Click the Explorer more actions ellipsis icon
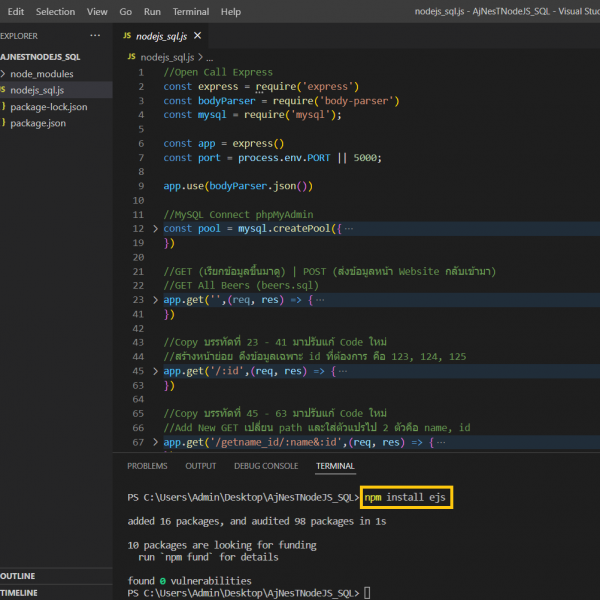Image resolution: width=600 pixels, height=600 pixels. pyautogui.click(x=95, y=35)
